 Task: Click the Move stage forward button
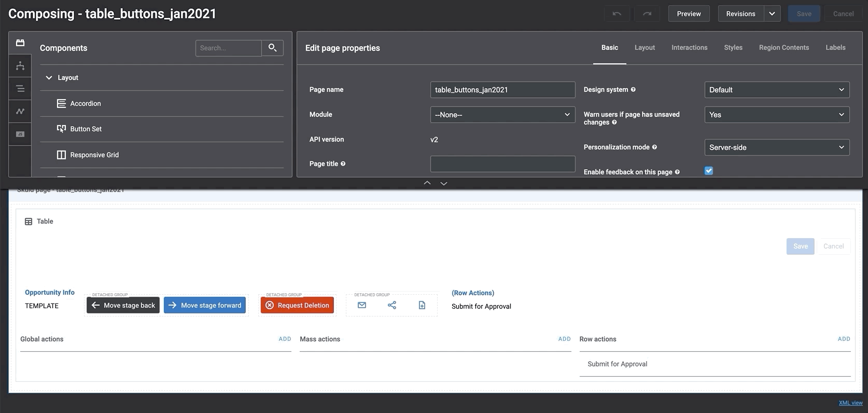click(x=205, y=305)
